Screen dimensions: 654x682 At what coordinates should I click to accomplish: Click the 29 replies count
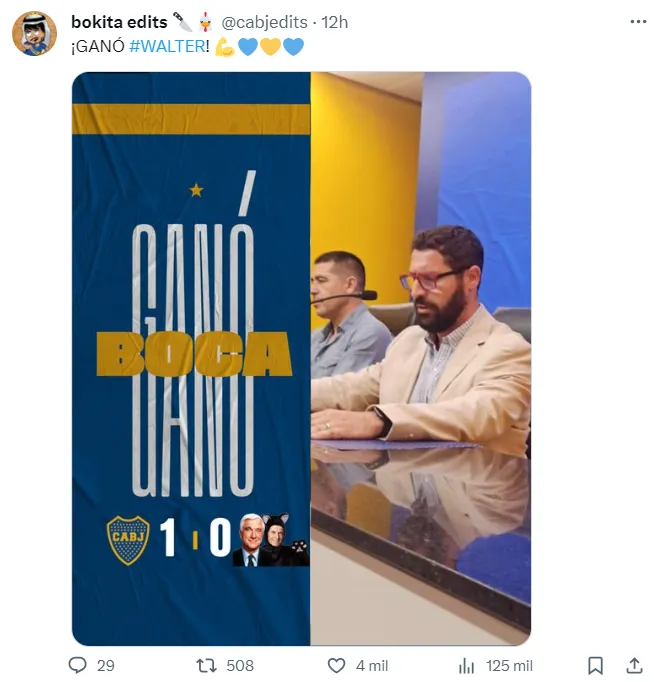[x=106, y=665]
